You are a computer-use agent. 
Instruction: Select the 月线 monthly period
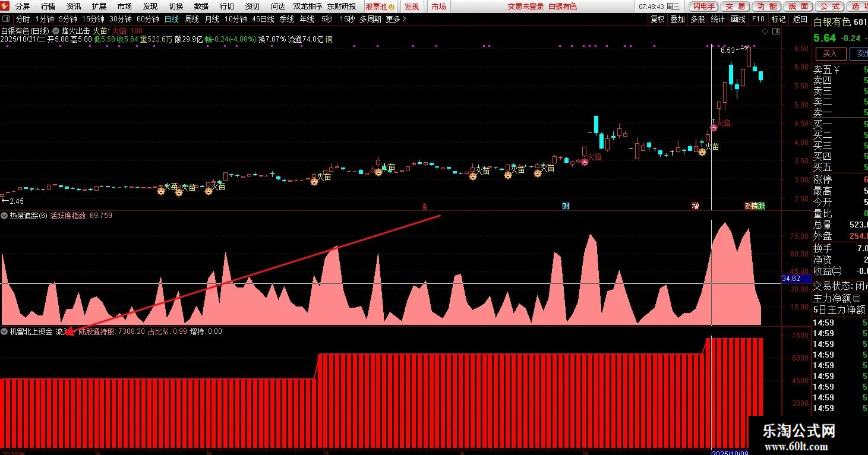(x=212, y=19)
